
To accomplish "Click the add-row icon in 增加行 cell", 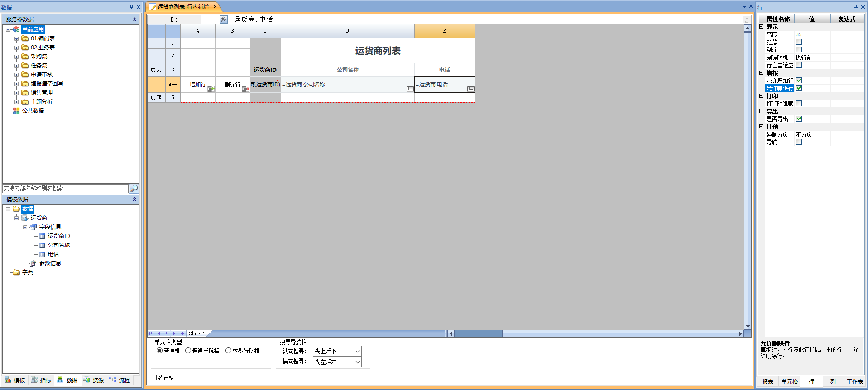I will [211, 89].
